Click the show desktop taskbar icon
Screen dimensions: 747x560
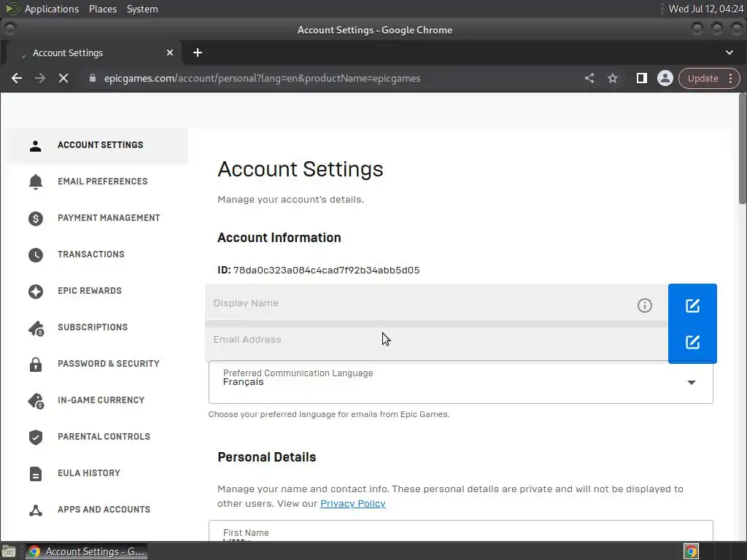click(9, 551)
